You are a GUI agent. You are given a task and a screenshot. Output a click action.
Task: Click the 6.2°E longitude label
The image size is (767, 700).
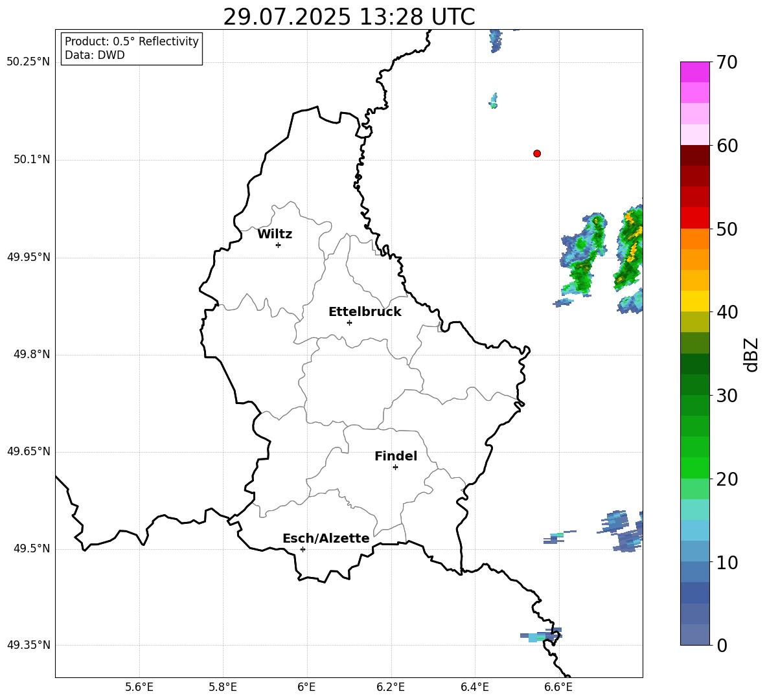pyautogui.click(x=391, y=687)
